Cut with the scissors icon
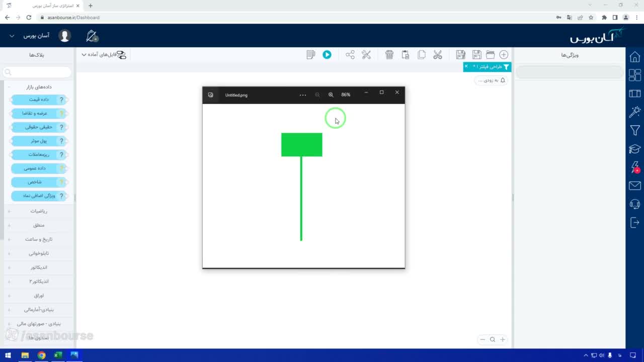644x362 pixels. 438,55
